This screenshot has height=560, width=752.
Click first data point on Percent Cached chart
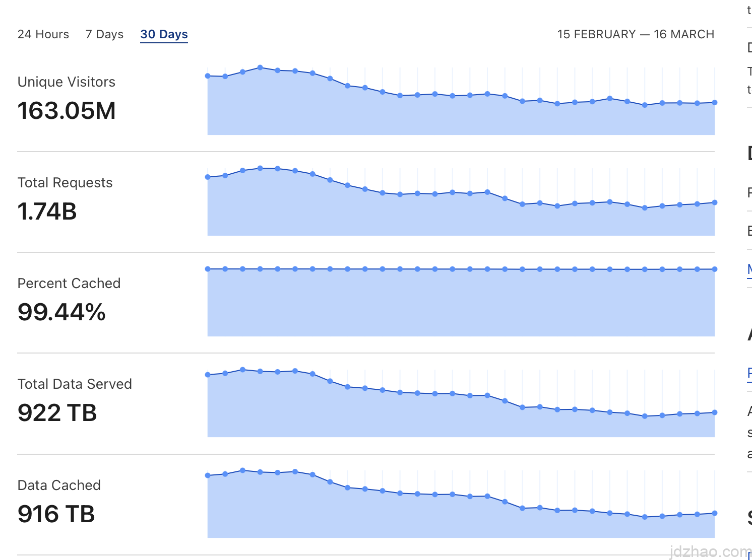pyautogui.click(x=208, y=269)
